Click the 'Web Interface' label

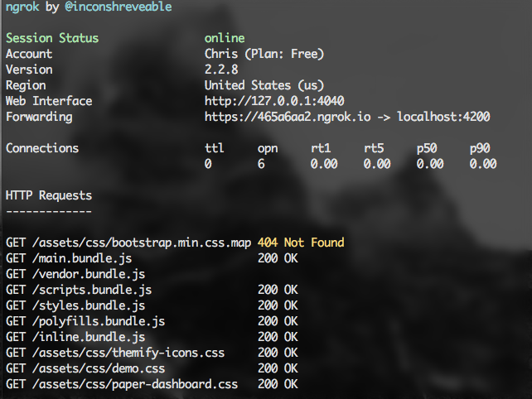(49, 101)
